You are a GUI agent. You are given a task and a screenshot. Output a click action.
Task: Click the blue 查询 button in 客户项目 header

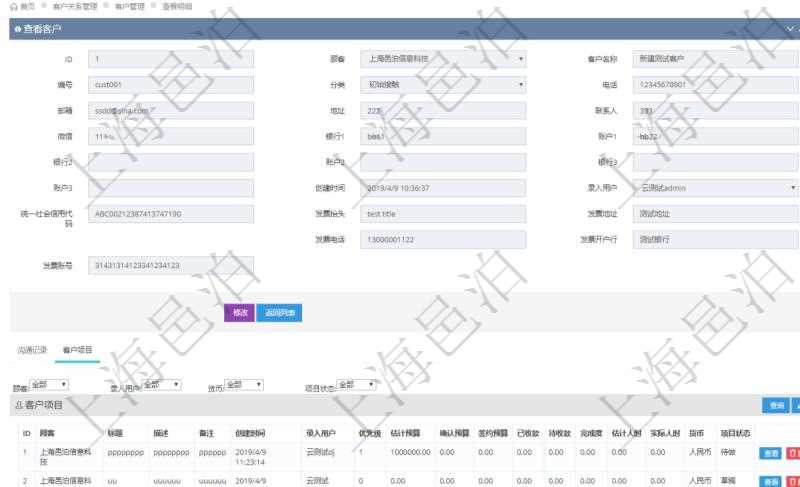coord(776,405)
